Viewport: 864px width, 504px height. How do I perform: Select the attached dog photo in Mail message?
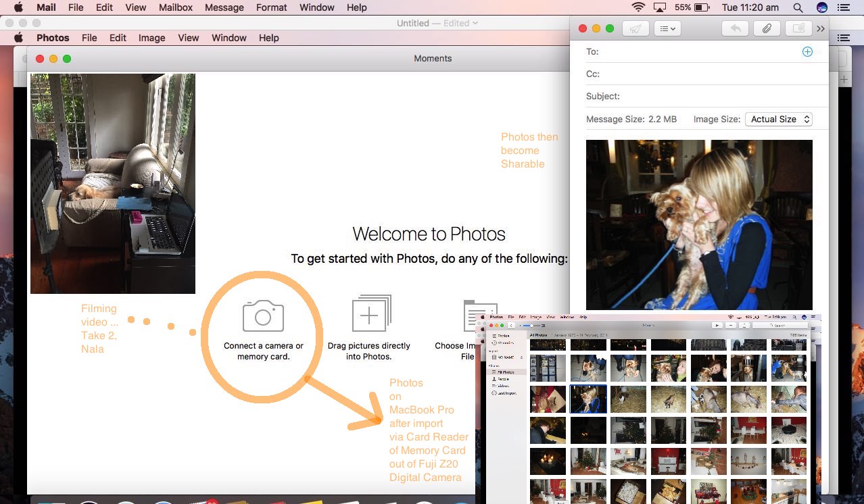pyautogui.click(x=699, y=225)
